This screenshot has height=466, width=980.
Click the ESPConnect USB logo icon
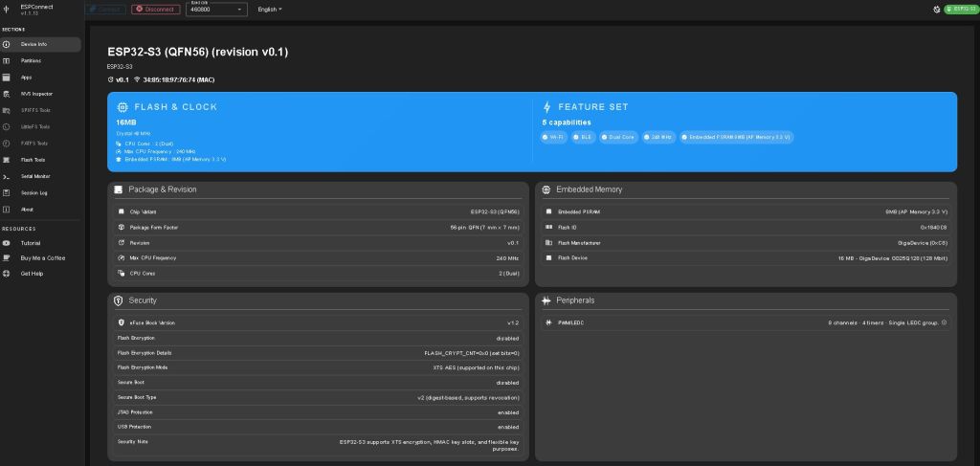[x=7, y=9]
